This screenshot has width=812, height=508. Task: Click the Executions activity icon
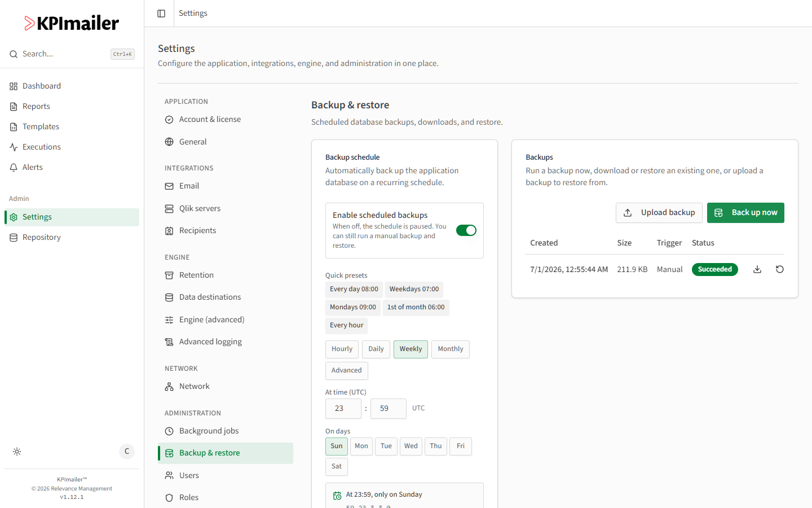[x=14, y=147]
